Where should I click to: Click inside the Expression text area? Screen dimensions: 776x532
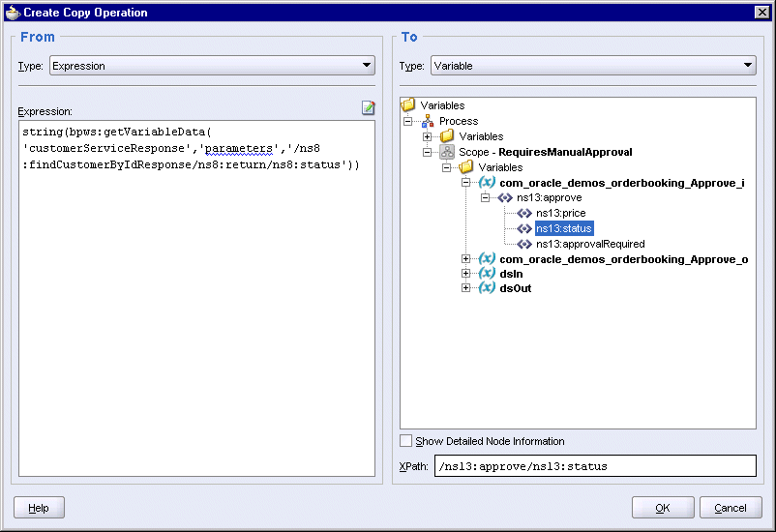[196, 299]
